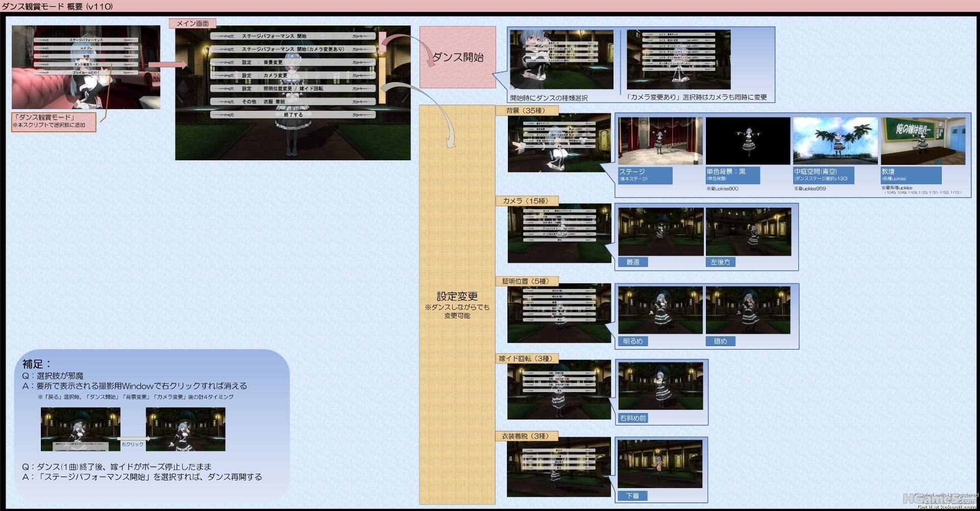The width and height of the screenshot is (980, 511).
Task: Open the lighting position menu screenshot
Action: coord(559,313)
